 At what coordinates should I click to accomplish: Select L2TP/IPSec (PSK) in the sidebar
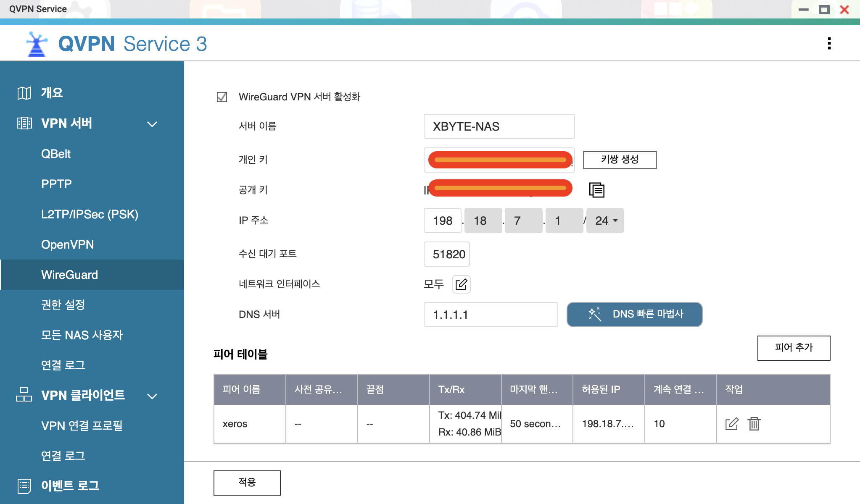92,214
